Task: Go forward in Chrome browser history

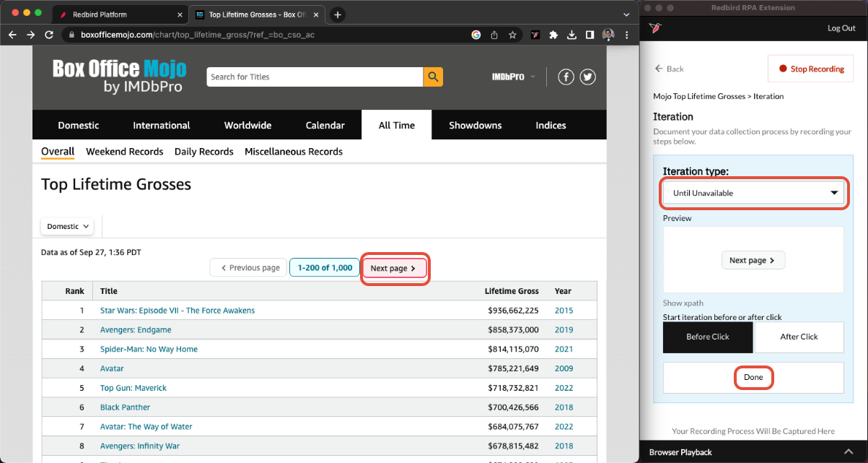Action: click(x=30, y=34)
